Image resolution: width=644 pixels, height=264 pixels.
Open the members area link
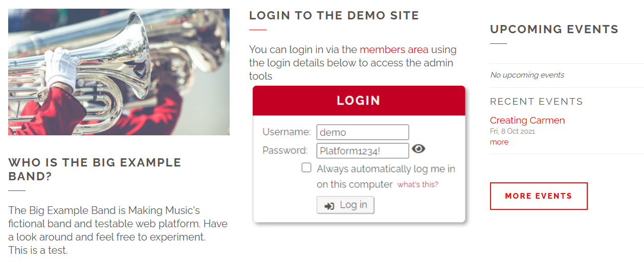(394, 50)
